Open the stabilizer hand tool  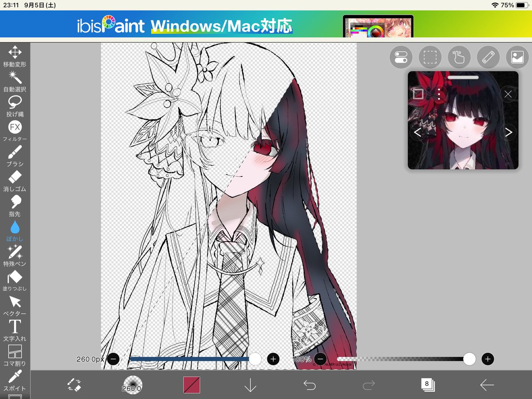[x=459, y=57]
